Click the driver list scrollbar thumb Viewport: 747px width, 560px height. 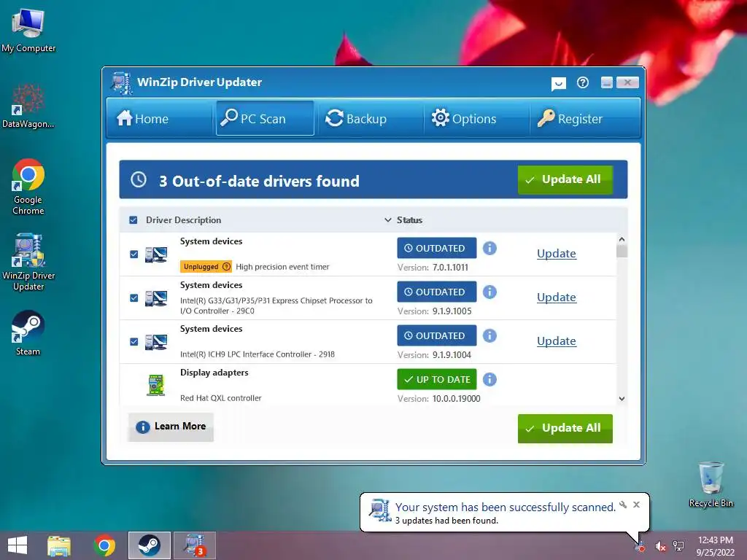(622, 251)
